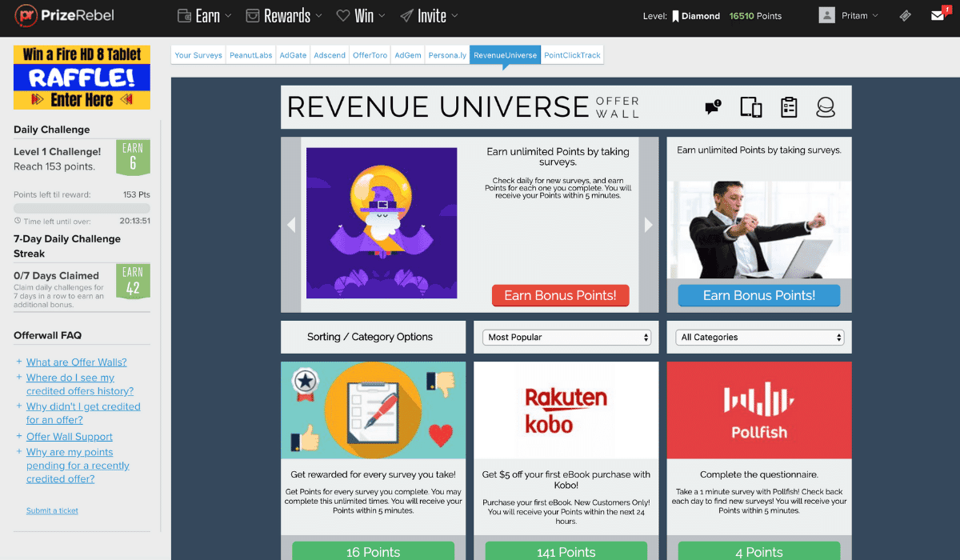
Task: Open the Win a Fire HD 8 Tablet raffle banner
Action: (82, 77)
